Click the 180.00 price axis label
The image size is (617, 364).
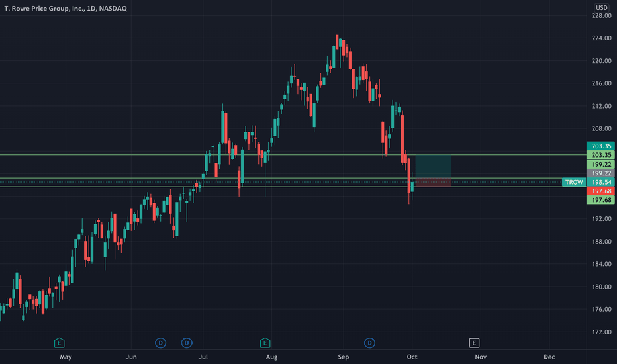point(602,287)
